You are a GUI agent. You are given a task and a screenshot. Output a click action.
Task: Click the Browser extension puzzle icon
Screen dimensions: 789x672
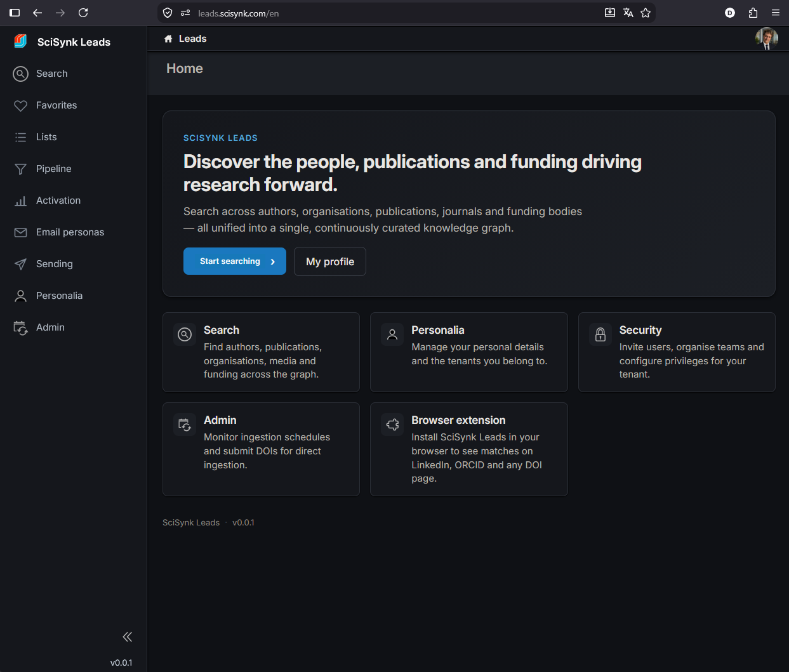(392, 425)
